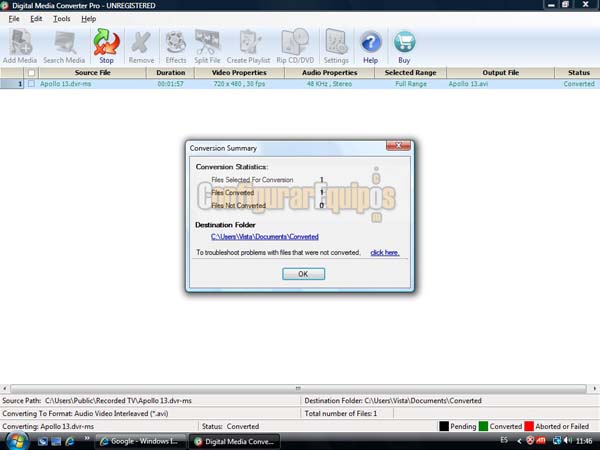This screenshot has height=450, width=600.
Task: Click the Remove toolbar icon
Action: click(x=141, y=46)
